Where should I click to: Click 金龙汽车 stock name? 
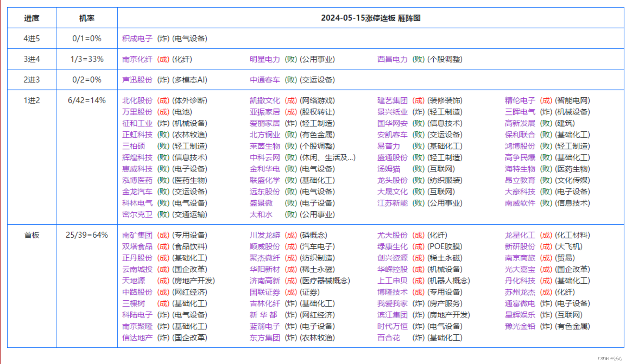coord(137,191)
